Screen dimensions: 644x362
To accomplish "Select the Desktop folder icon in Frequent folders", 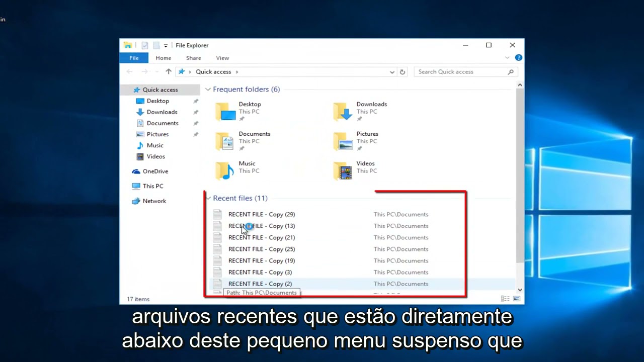I will 225,112.
